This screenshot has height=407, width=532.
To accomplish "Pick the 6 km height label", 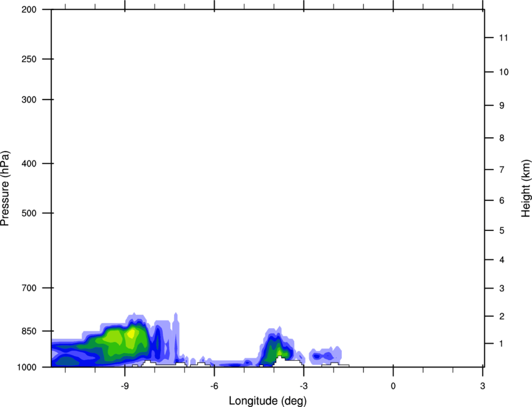I will (x=501, y=200).
